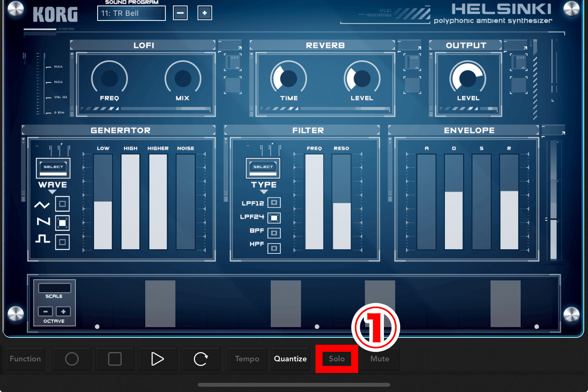Click the triangle wave shape icon
This screenshot has height=392, width=588.
click(x=42, y=205)
